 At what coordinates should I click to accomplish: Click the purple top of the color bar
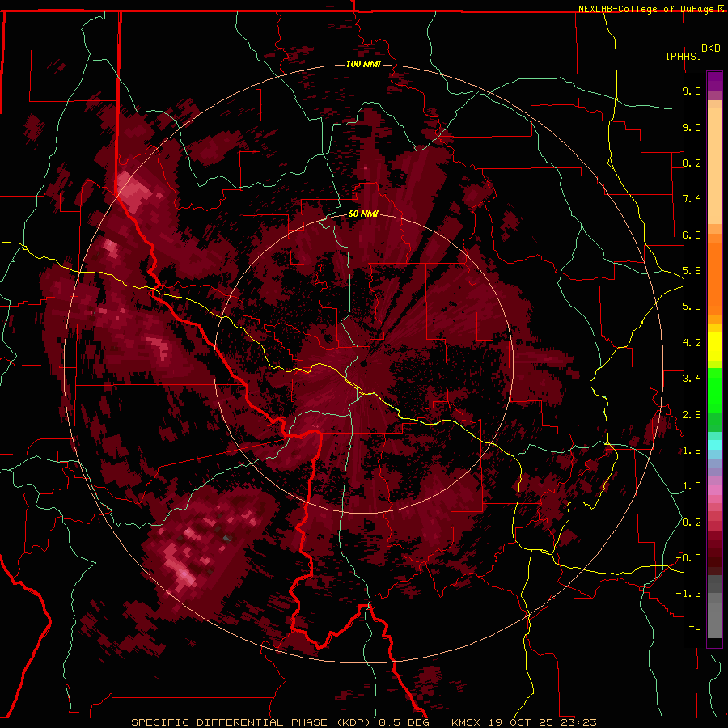pyautogui.click(x=714, y=81)
